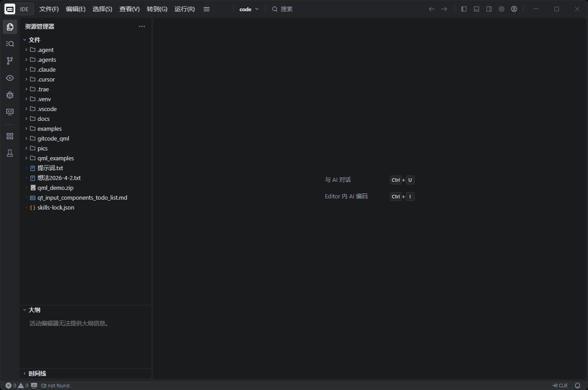This screenshot has height=390, width=588.
Task: Open the 选择(S) menu
Action: click(102, 9)
